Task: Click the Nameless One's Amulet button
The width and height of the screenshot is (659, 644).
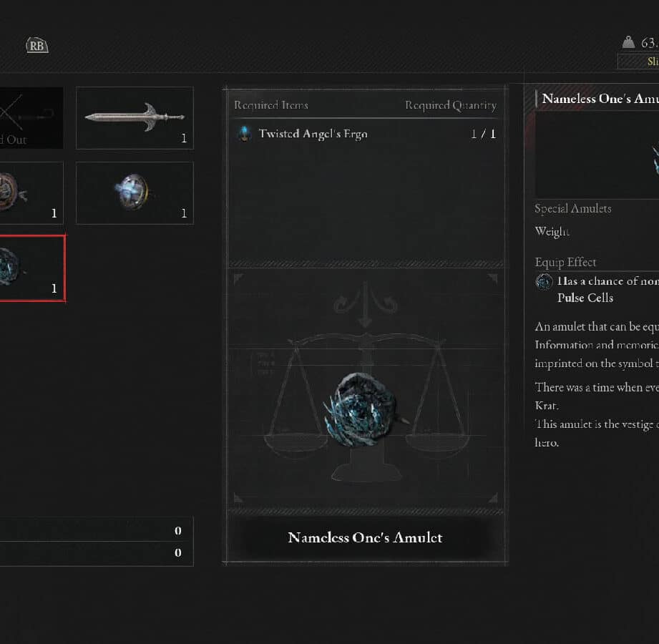Action: [365, 537]
